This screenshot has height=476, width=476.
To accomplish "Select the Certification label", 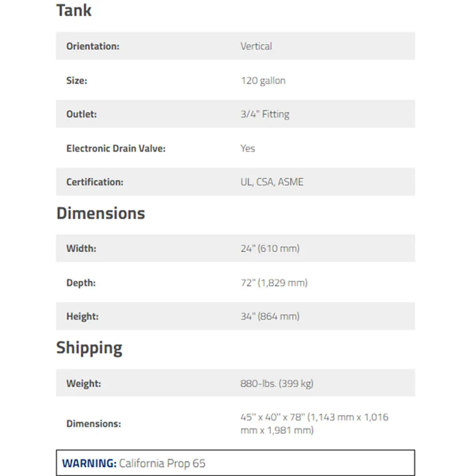I will pos(95,182).
